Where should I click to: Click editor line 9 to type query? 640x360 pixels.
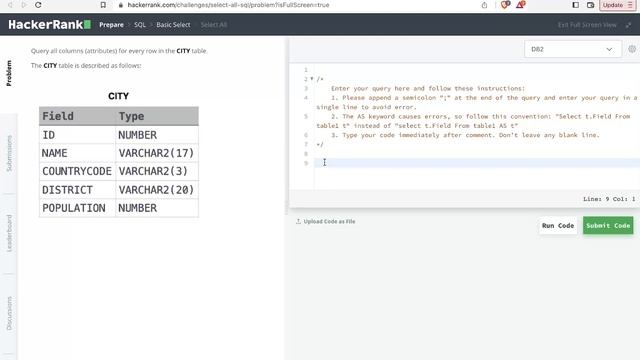[477, 163]
